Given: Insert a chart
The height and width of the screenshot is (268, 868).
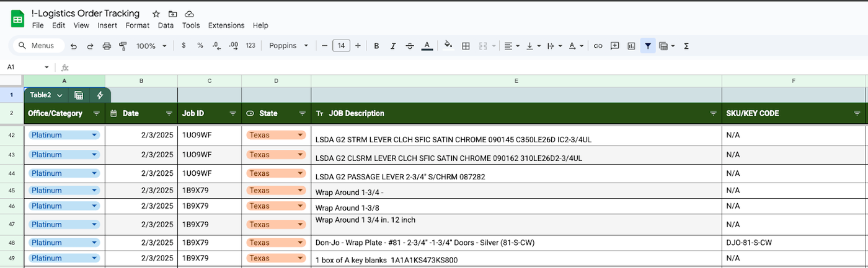Looking at the screenshot, I should tap(631, 46).
